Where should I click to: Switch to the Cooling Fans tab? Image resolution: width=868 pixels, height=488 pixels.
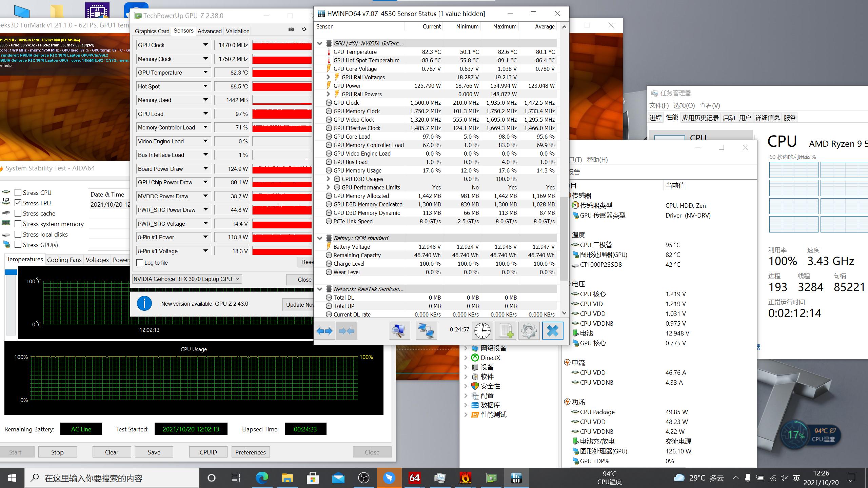64,260
